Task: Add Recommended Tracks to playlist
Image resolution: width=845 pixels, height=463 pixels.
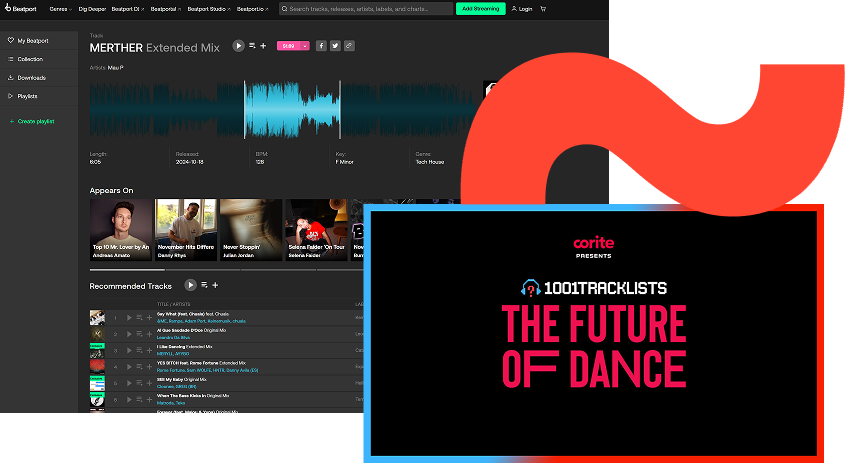Action: (x=215, y=285)
